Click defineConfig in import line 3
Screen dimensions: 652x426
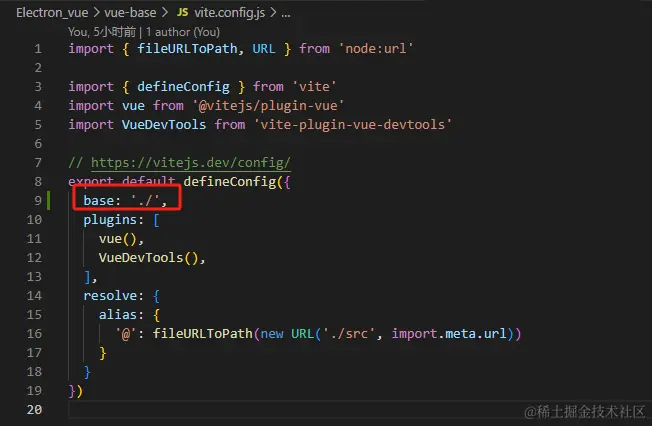[x=183, y=87]
